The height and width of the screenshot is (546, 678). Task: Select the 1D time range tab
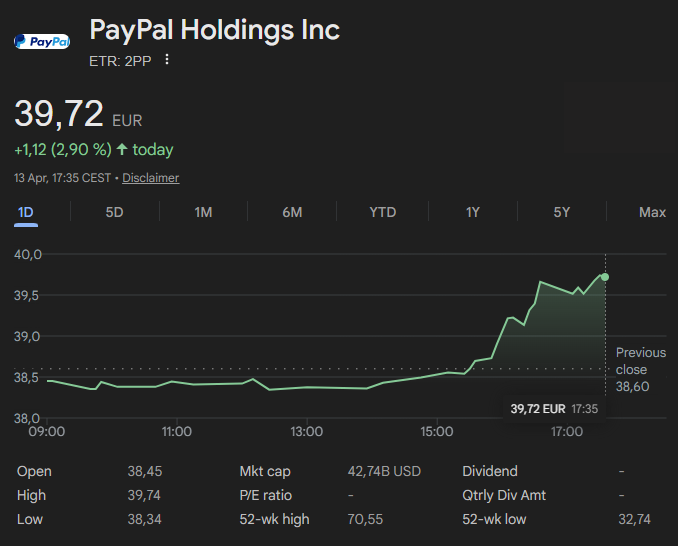[x=26, y=212]
